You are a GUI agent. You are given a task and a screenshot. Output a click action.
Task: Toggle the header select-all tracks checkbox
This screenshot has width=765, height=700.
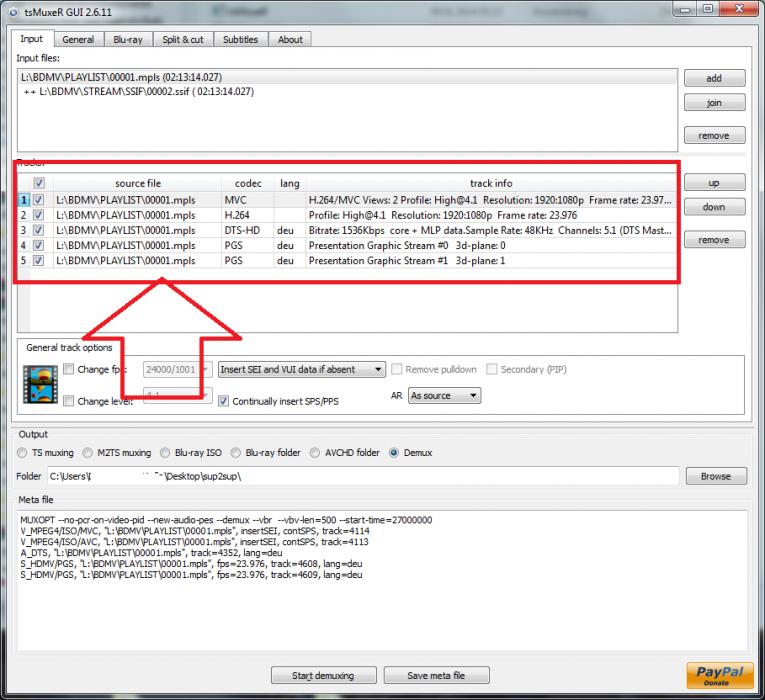(x=39, y=183)
